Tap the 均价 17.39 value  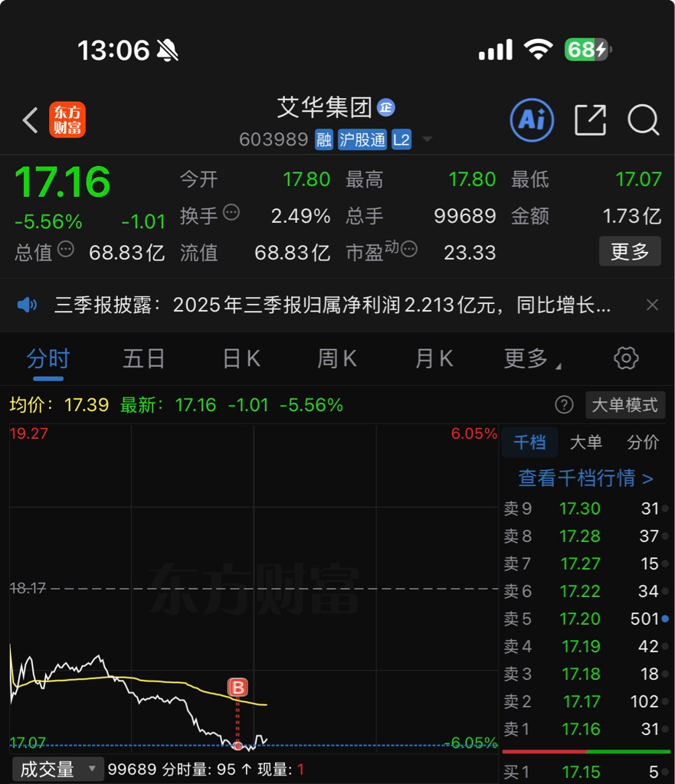[87, 404]
